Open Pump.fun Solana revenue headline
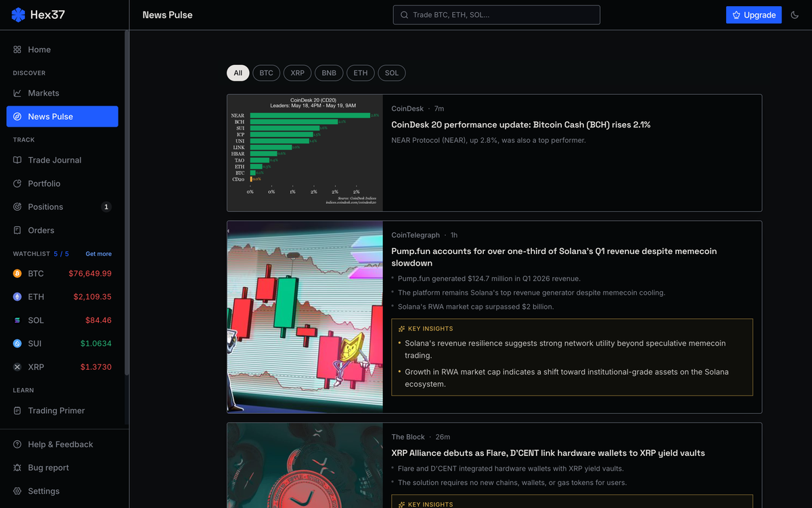 554,257
